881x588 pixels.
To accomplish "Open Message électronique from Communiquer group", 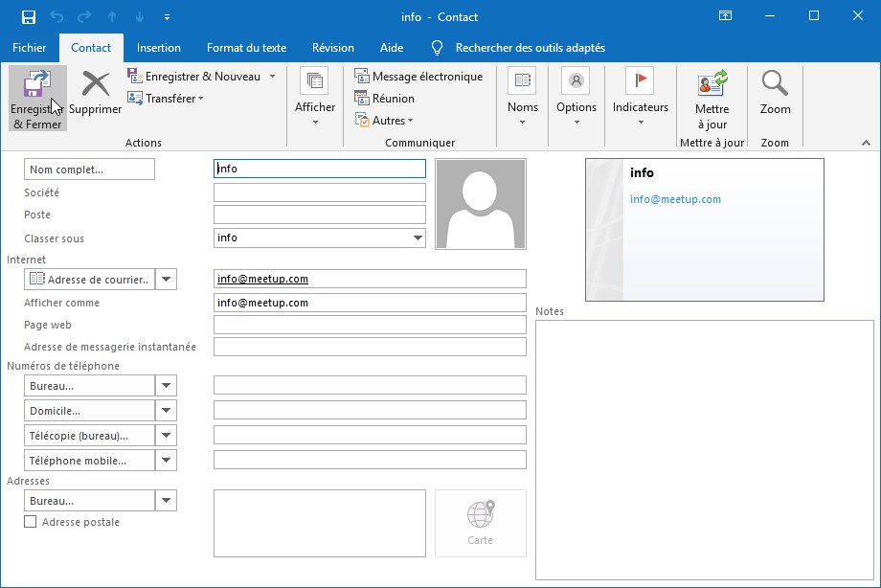I will click(418, 77).
